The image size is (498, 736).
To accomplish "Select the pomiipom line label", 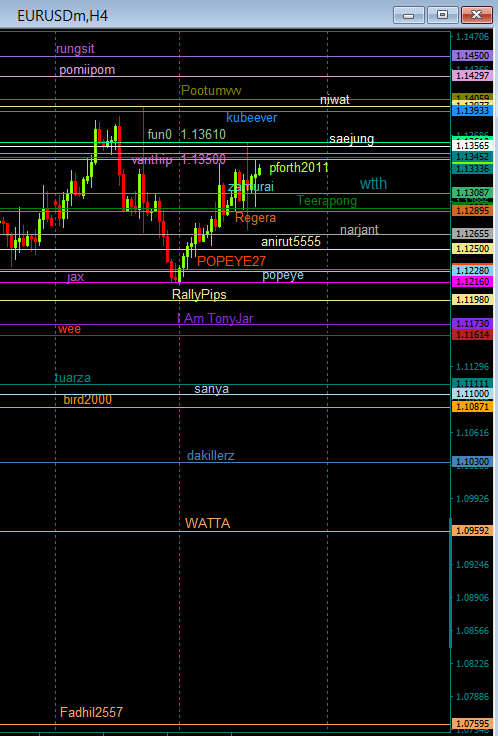I will [x=87, y=70].
